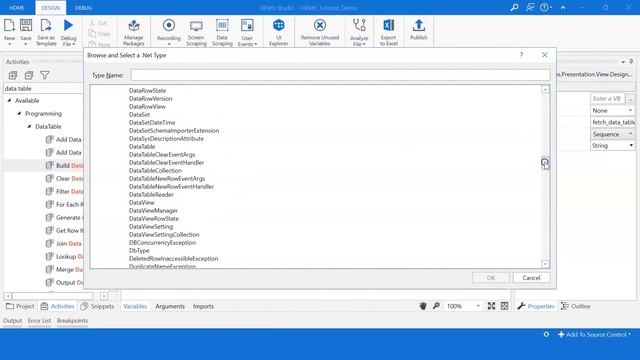Click type list scroll-down arrow
The height and width of the screenshot is (360, 640).
545,264
